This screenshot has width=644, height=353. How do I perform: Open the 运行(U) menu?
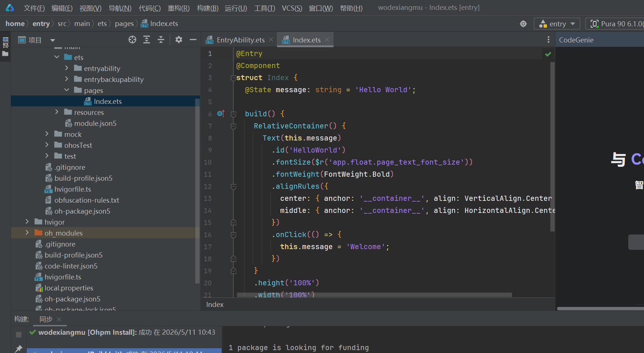click(236, 8)
